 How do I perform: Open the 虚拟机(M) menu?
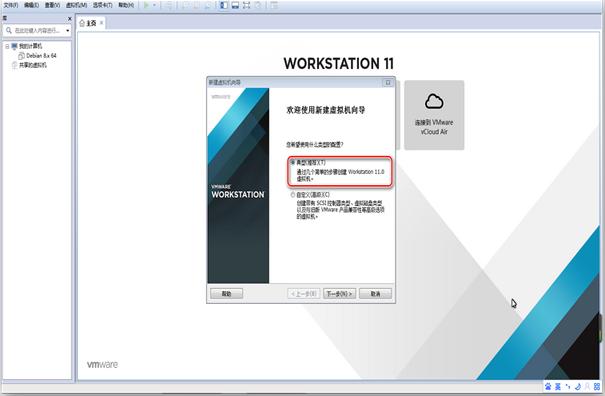(x=76, y=5)
